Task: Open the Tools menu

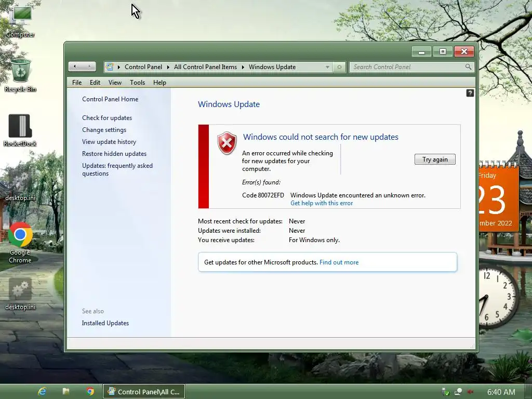Action: 137,83
